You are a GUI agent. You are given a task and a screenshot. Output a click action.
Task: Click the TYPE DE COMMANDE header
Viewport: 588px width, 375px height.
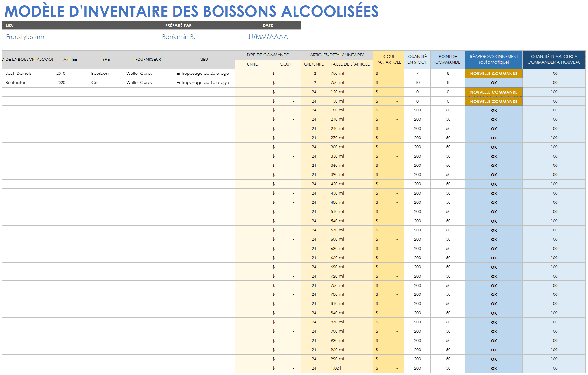tap(268, 55)
